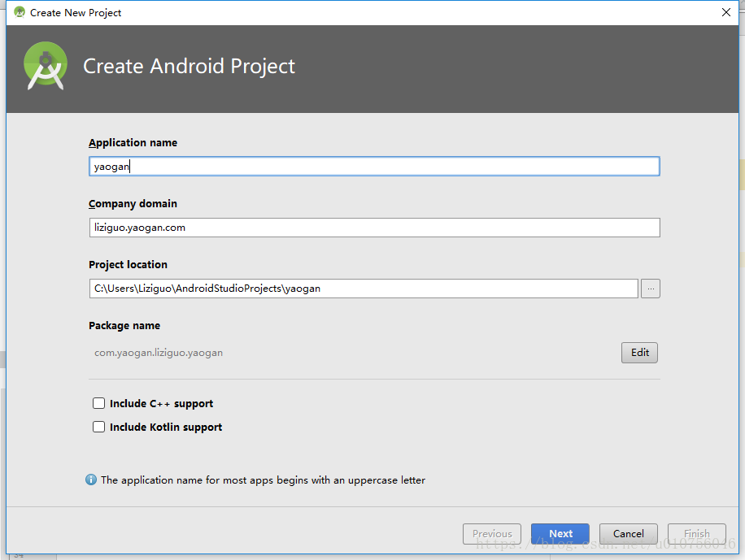Click the large Android Studio logo in header

pyautogui.click(x=45, y=66)
